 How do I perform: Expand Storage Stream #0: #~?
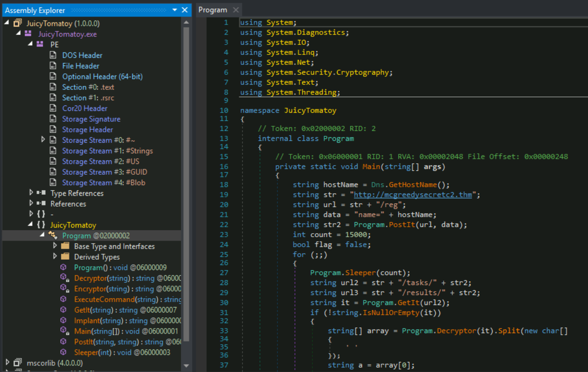[x=43, y=139]
